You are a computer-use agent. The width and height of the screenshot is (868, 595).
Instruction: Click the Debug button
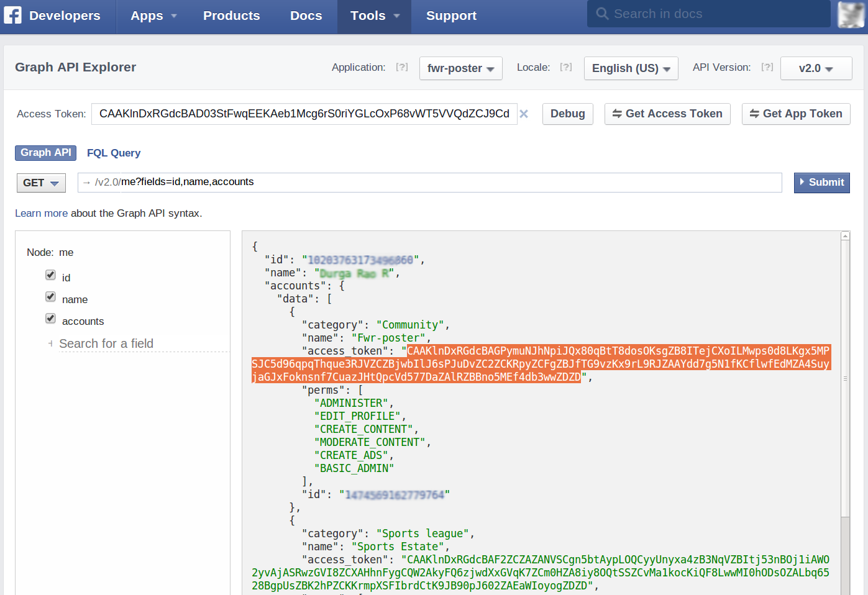568,114
